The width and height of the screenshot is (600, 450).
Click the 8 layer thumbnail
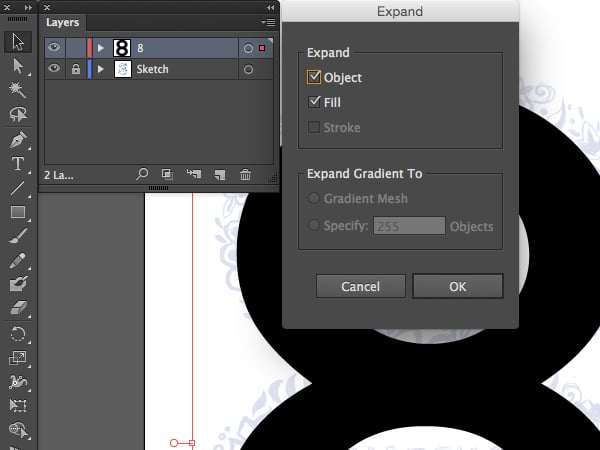coord(122,48)
